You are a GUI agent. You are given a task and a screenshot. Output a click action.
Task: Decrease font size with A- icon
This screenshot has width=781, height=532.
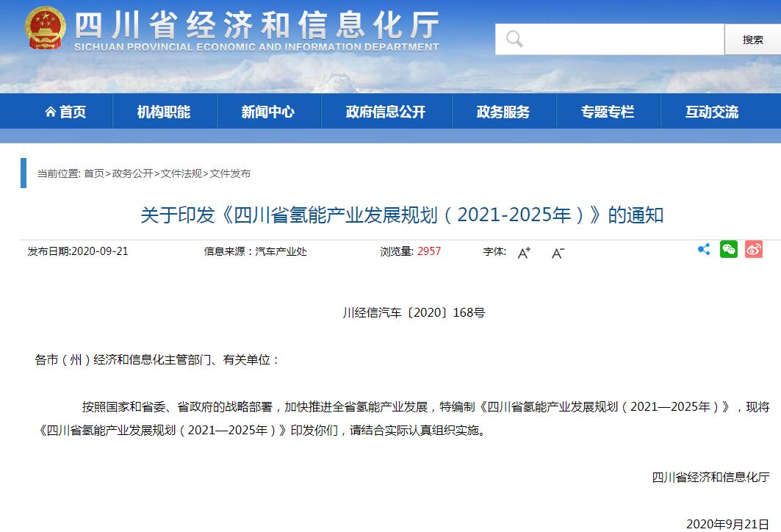click(558, 253)
